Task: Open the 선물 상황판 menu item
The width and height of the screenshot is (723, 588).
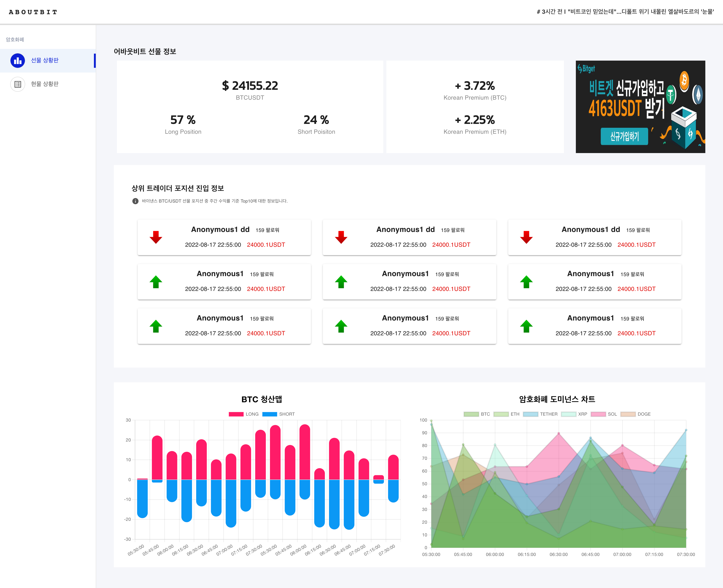Action: tap(45, 60)
